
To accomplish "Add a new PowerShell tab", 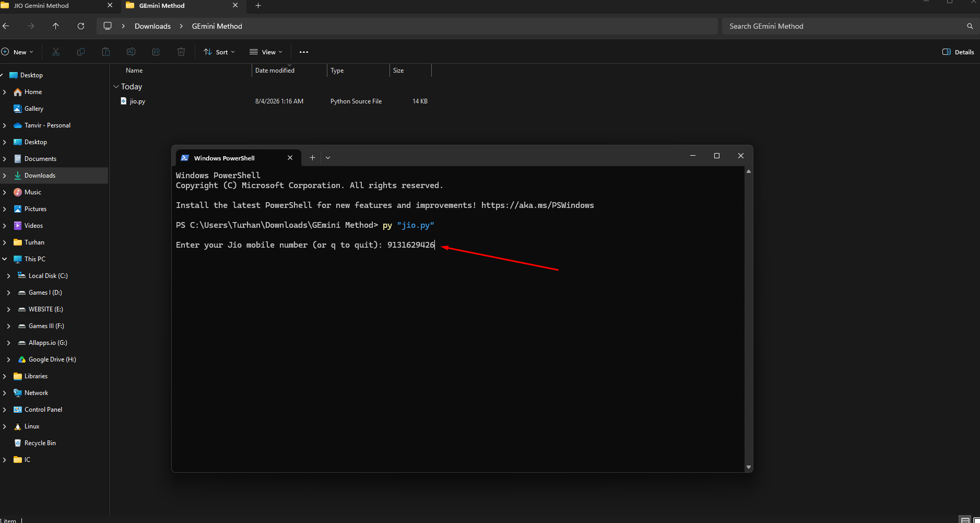I will (x=312, y=157).
